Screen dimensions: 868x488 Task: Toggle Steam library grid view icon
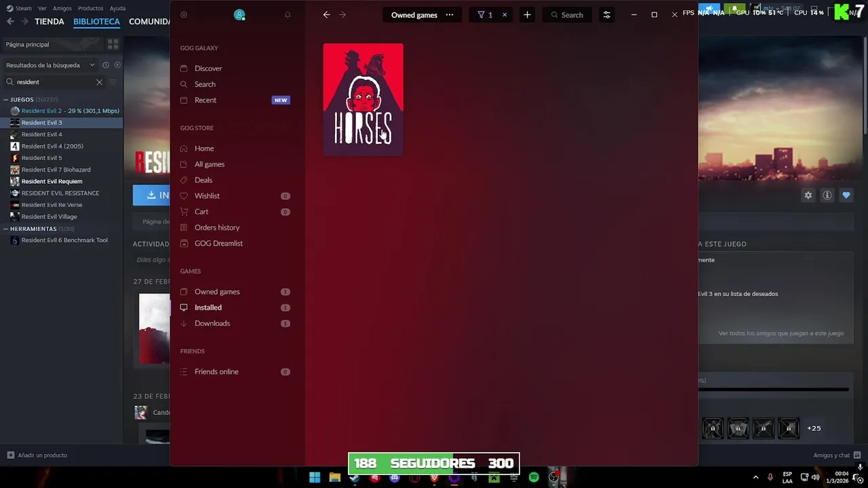(113, 45)
